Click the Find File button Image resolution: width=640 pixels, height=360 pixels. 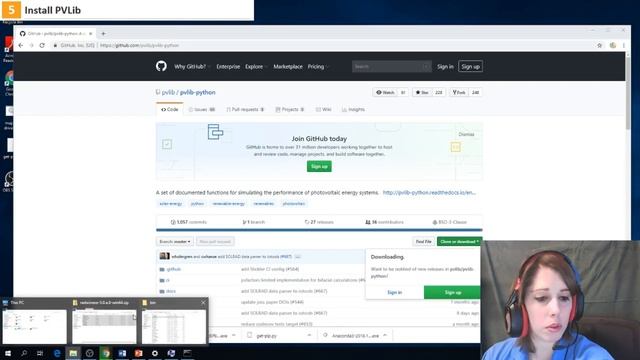[x=424, y=242]
